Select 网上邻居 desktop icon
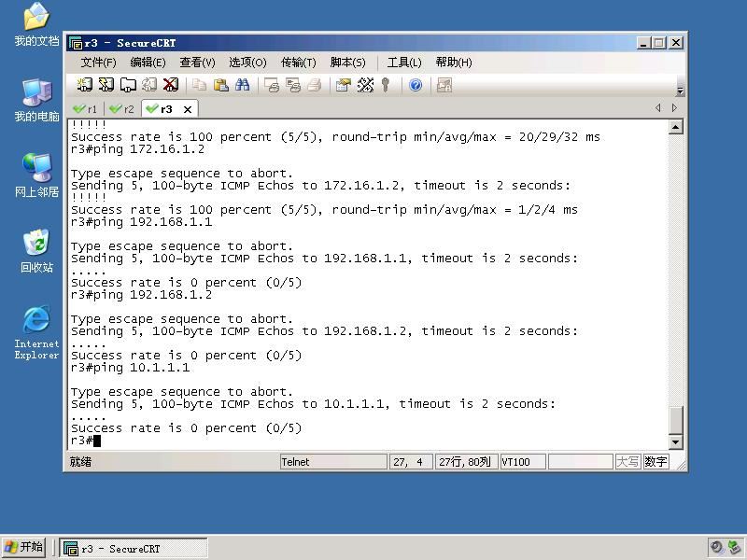747x560 pixels. pyautogui.click(x=36, y=175)
